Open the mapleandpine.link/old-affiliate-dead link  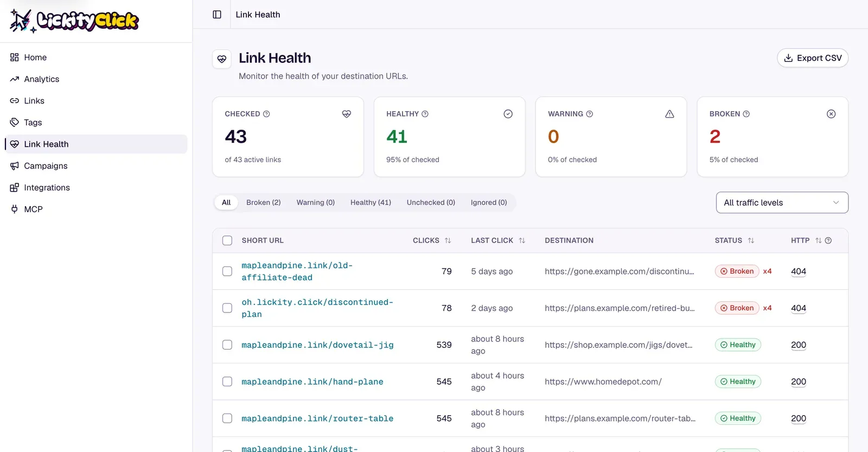coord(297,271)
